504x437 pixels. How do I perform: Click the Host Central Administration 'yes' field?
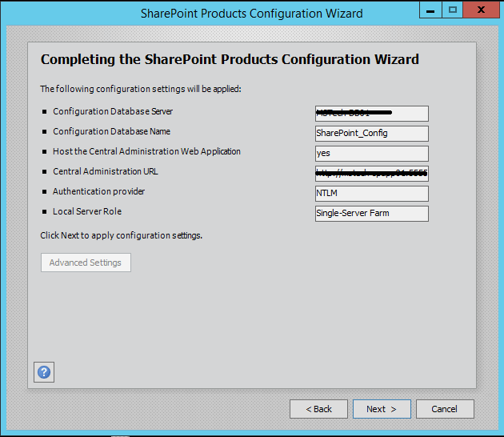[372, 154]
